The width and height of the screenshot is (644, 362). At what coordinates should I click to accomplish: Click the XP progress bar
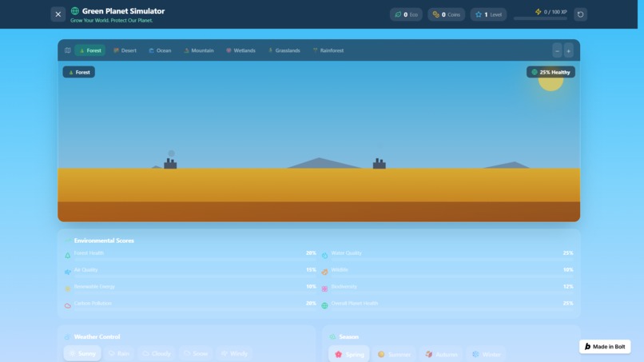click(540, 18)
